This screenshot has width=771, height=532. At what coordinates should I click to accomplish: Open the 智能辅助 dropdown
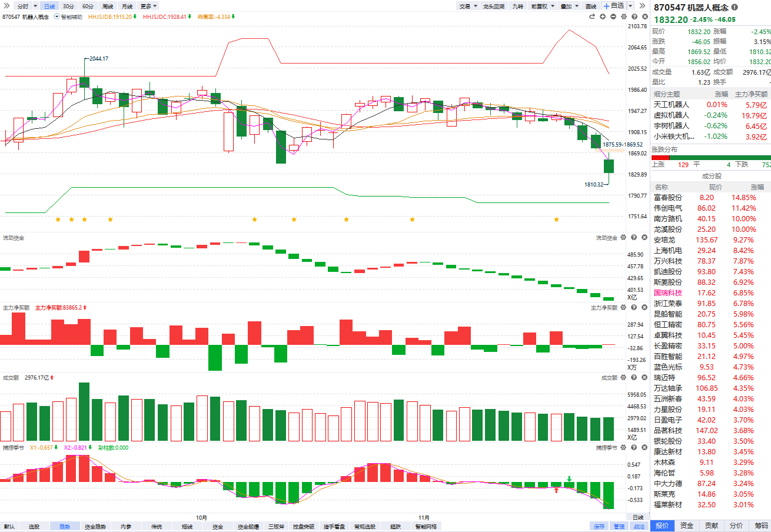click(68, 16)
